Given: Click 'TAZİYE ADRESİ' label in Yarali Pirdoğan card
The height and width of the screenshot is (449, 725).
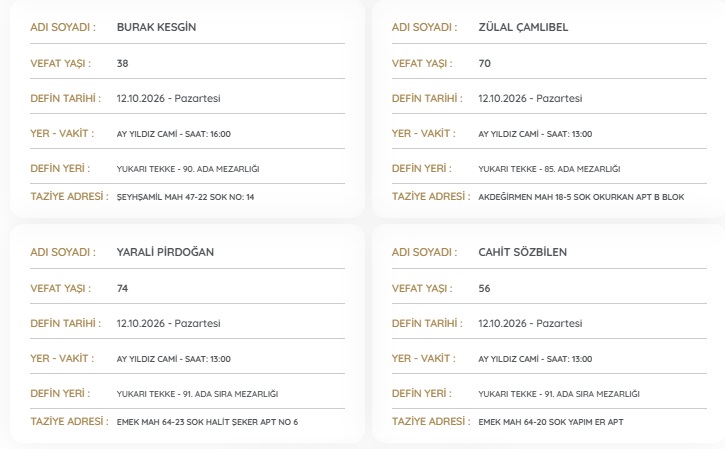Looking at the screenshot, I should click(69, 421).
